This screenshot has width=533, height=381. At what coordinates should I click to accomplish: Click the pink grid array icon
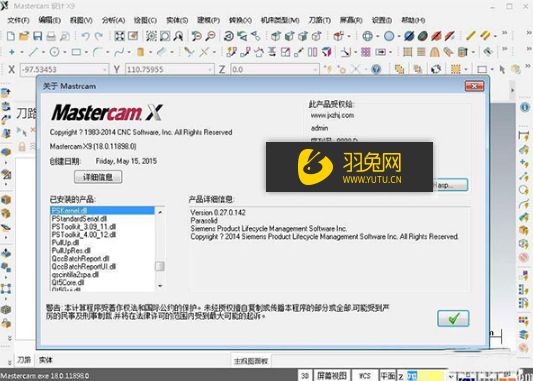(x=366, y=52)
